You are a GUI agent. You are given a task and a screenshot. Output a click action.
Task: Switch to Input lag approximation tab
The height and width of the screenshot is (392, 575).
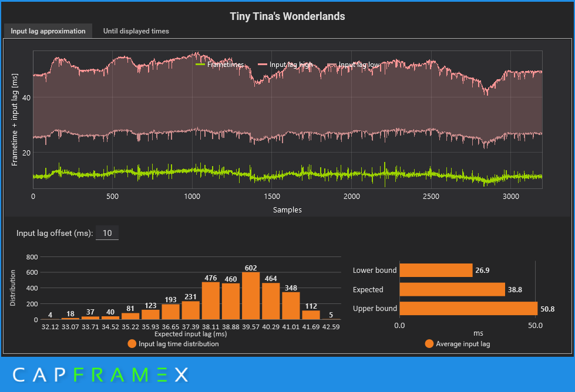48,31
